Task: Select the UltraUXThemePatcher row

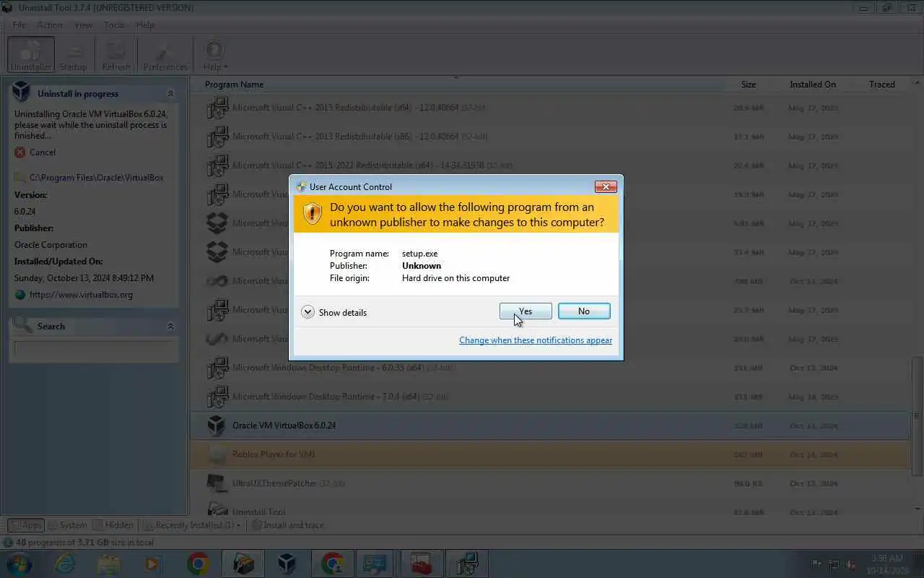Action: [550, 483]
